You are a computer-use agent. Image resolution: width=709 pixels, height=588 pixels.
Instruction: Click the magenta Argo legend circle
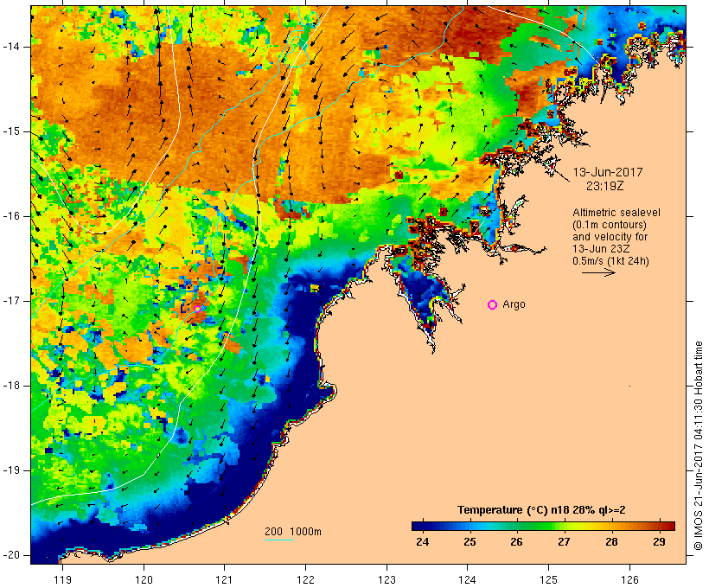(x=493, y=305)
